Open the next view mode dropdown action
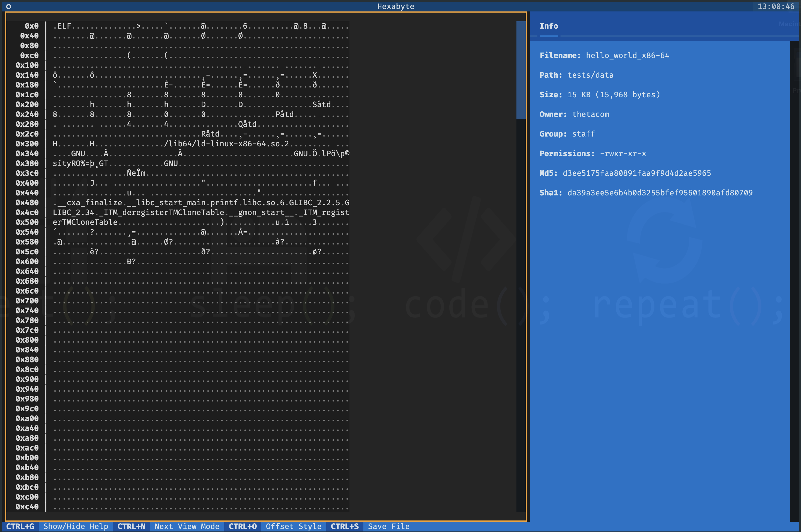801x532 pixels. coord(187,526)
